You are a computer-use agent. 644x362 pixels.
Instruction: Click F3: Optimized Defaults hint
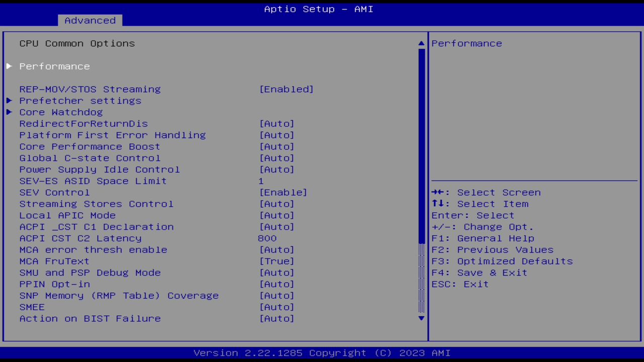coord(502,261)
